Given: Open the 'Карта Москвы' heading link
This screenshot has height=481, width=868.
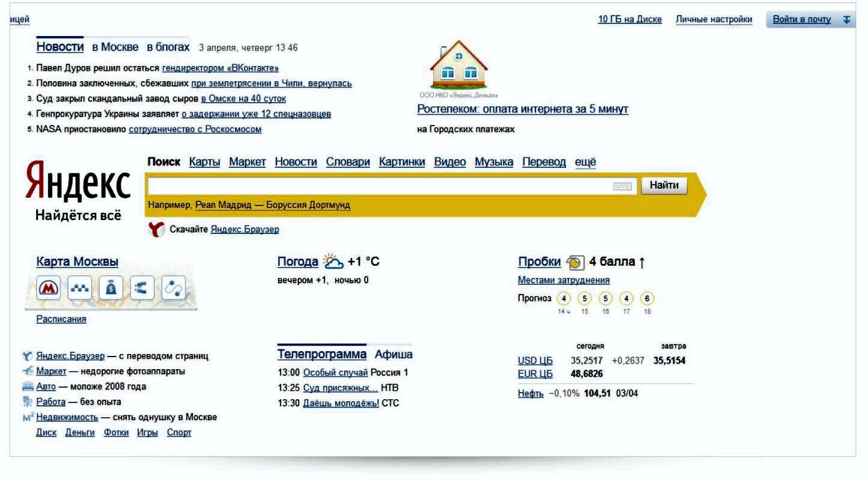Looking at the screenshot, I should [x=77, y=262].
